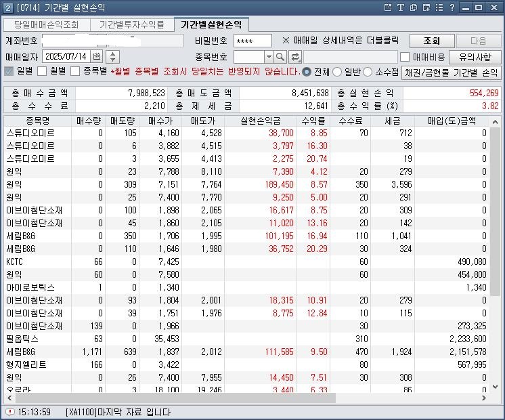Click horizontal scrollbar left arrow
Image resolution: width=505 pixels, height=420 pixels.
tap(9, 398)
